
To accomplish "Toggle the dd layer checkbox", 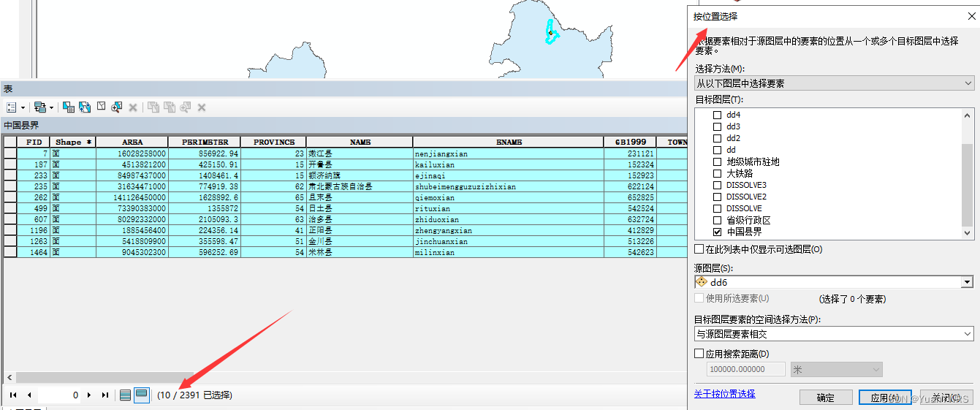I will pos(717,150).
